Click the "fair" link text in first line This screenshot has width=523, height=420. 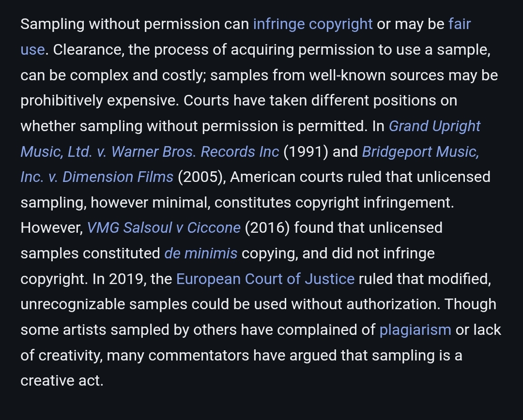[x=459, y=24]
